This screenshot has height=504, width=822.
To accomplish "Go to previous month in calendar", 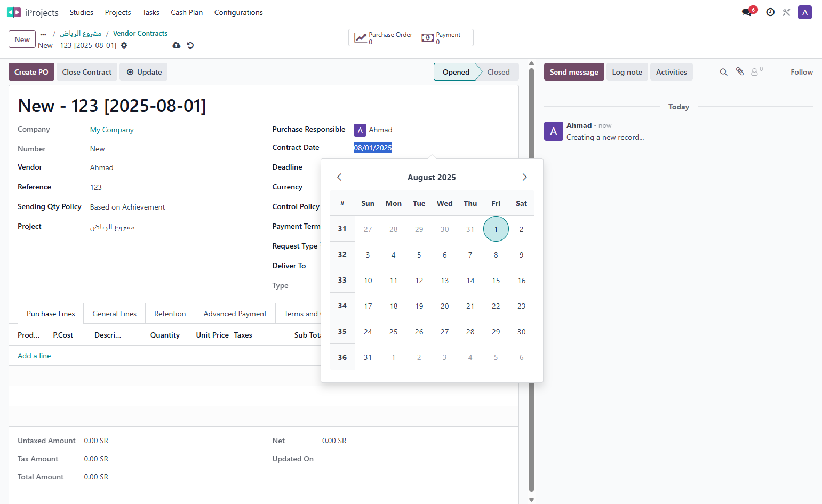I will pos(339,177).
